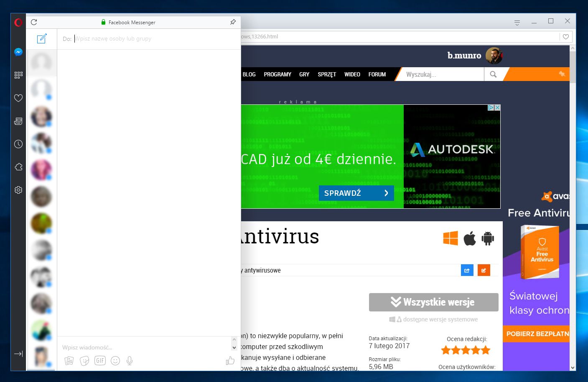This screenshot has width=588, height=382.
Task: Select the Android platform icon
Action: (x=488, y=238)
